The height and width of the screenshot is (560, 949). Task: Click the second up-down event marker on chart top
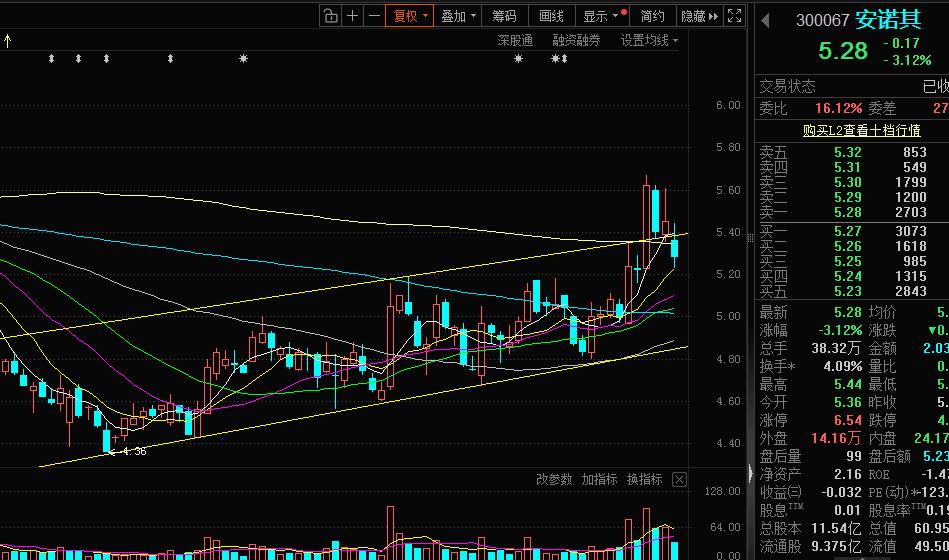[78, 59]
